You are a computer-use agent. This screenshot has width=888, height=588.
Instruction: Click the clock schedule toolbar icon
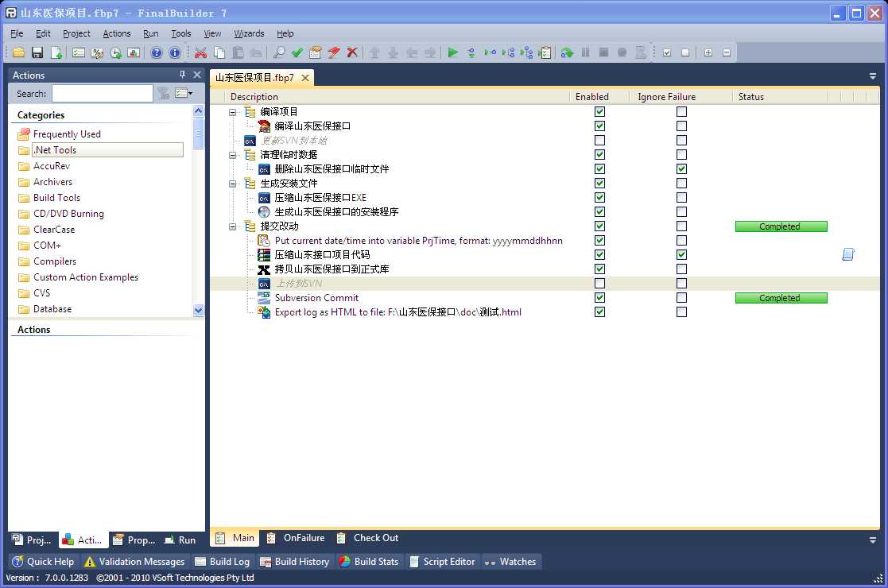[x=115, y=52]
